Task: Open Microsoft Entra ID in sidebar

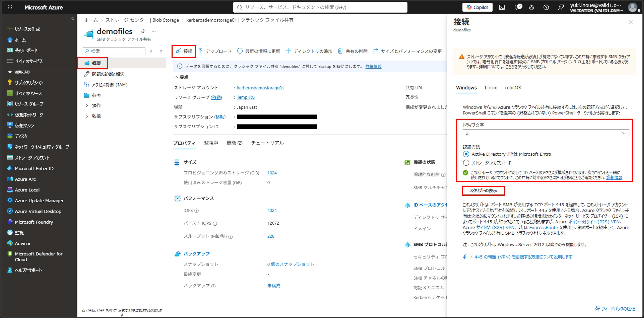Action: point(31,168)
